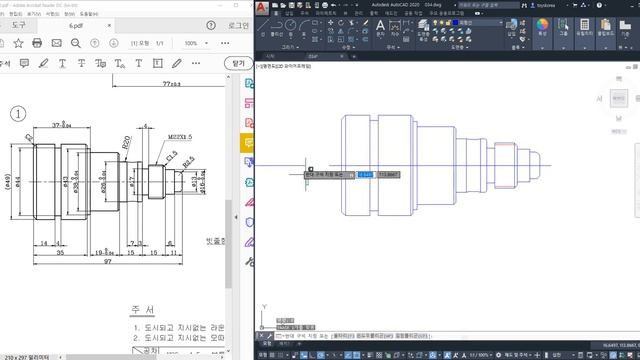Toggle annotation visibility in AutoCAD status bar
This screenshot has height=360, width=640.
click(x=447, y=356)
